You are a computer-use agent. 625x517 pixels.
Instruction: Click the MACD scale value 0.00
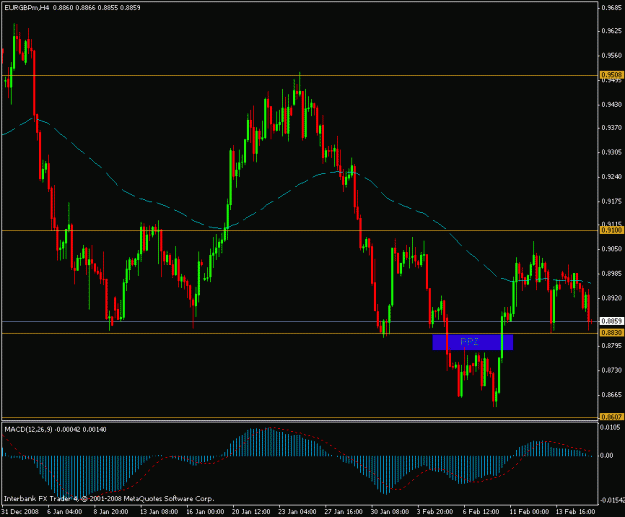click(607, 455)
